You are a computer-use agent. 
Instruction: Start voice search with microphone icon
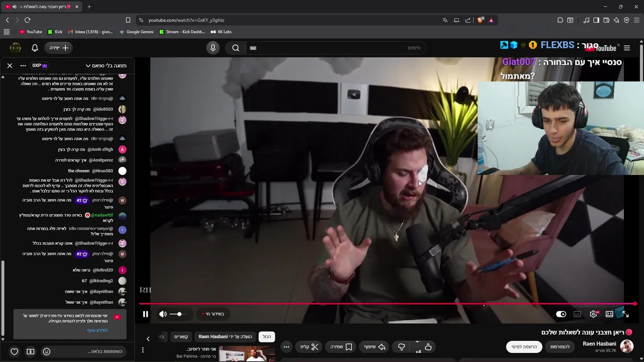point(213,48)
